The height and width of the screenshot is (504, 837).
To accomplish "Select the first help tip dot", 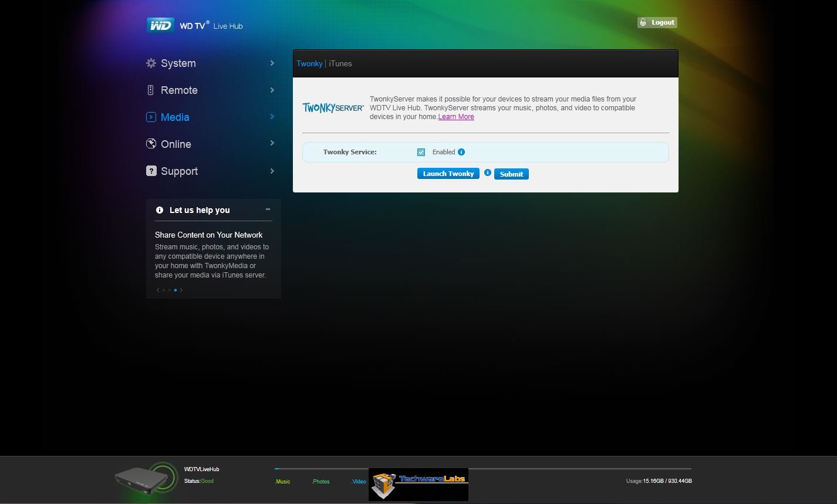I will tap(164, 290).
